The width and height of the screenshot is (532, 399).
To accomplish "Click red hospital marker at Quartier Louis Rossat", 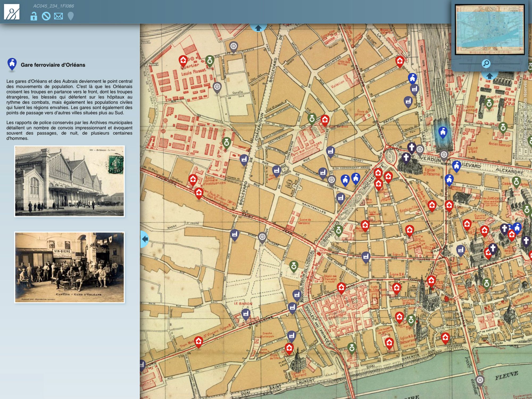I will click(183, 61).
